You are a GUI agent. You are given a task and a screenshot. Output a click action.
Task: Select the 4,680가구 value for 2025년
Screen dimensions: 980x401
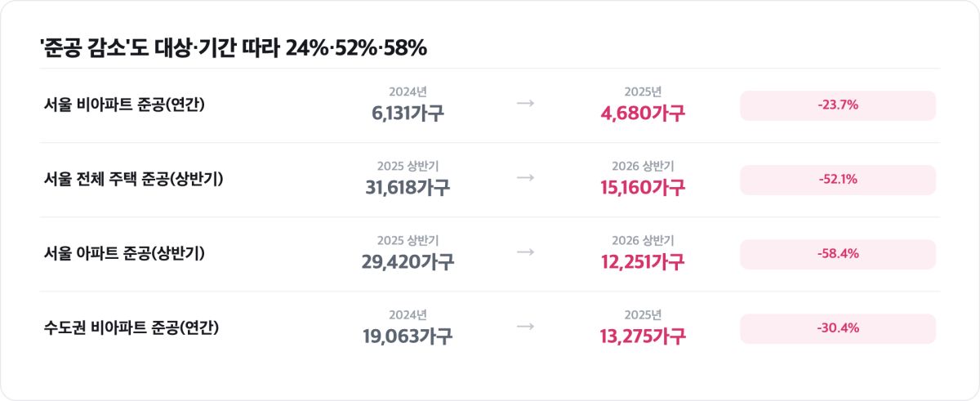click(x=643, y=114)
